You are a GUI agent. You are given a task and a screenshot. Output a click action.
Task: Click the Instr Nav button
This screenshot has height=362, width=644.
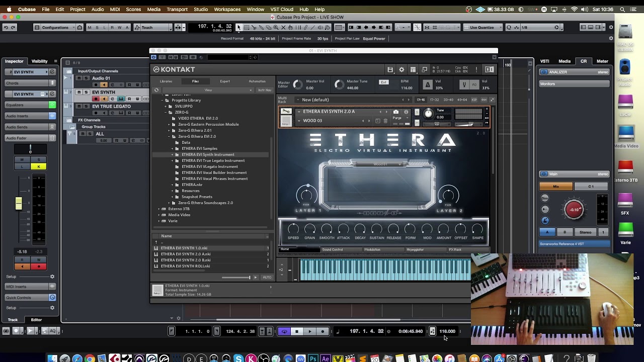point(265,90)
